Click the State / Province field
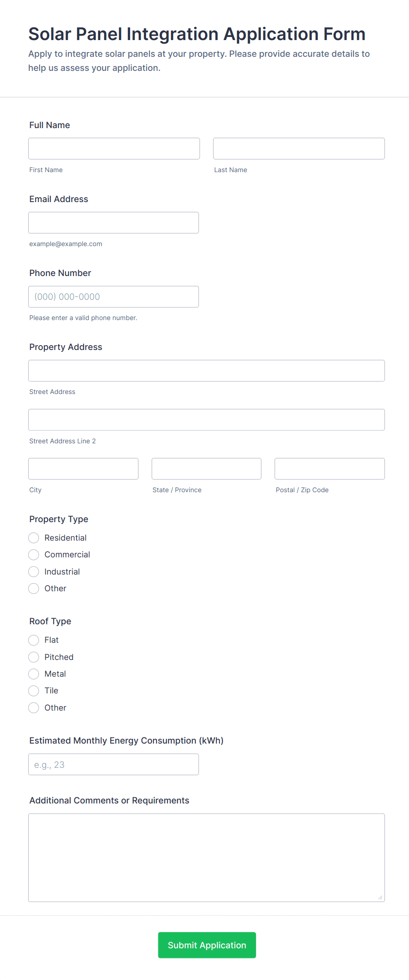This screenshot has height=980, width=409. pyautogui.click(x=206, y=468)
